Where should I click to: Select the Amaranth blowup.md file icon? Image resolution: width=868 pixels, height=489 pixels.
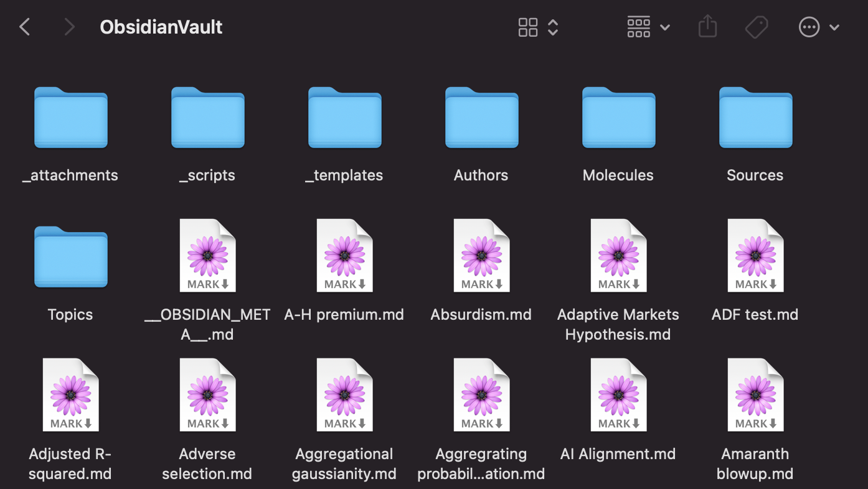[755, 395]
